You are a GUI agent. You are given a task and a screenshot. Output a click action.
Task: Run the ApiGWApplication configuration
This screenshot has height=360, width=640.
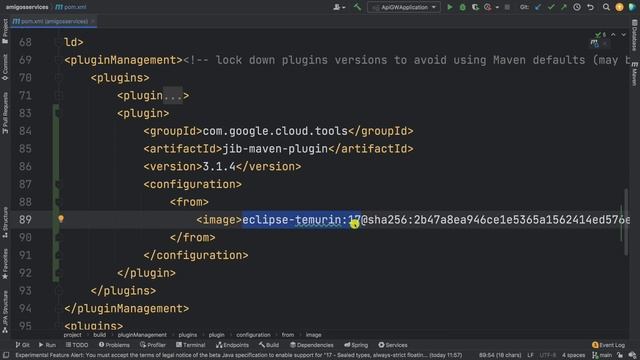[x=449, y=7]
